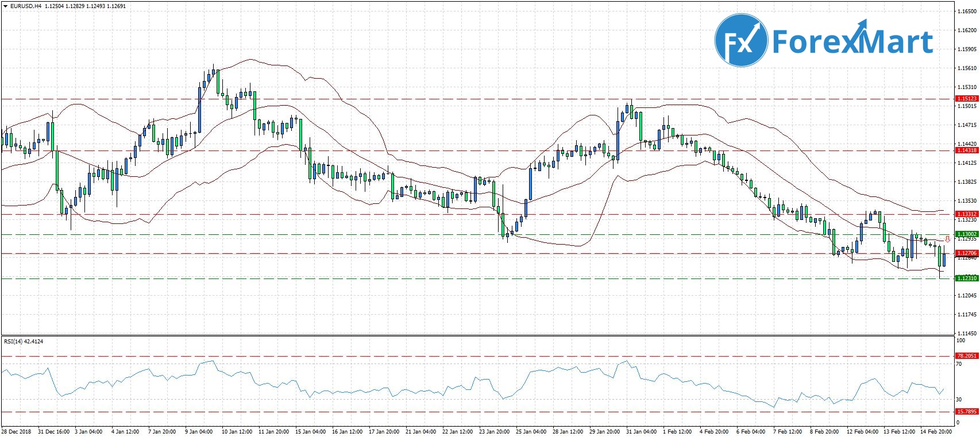Image resolution: width=980 pixels, height=437 pixels.
Task: Click the 4 Feb 20:00 time label
Action: 714,432
